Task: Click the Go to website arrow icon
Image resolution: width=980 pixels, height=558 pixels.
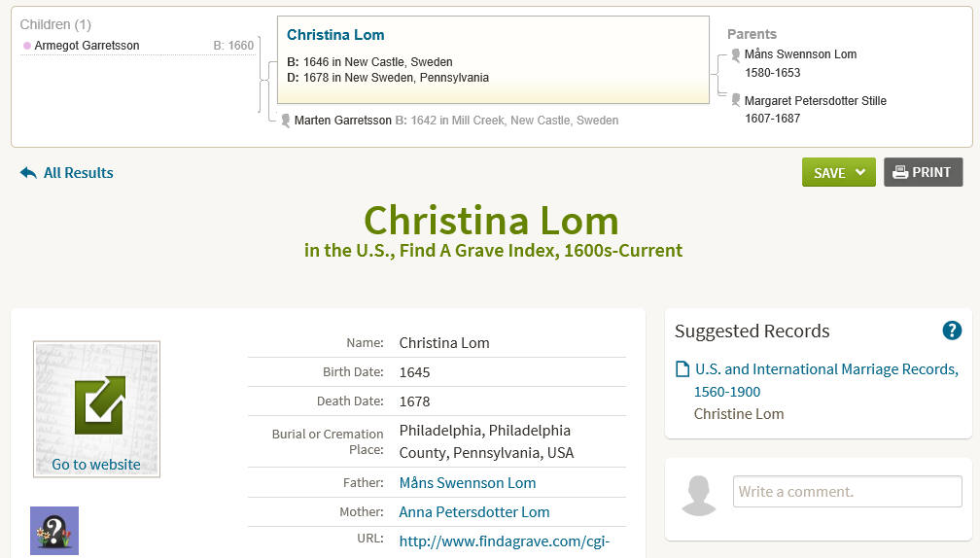Action: point(100,405)
